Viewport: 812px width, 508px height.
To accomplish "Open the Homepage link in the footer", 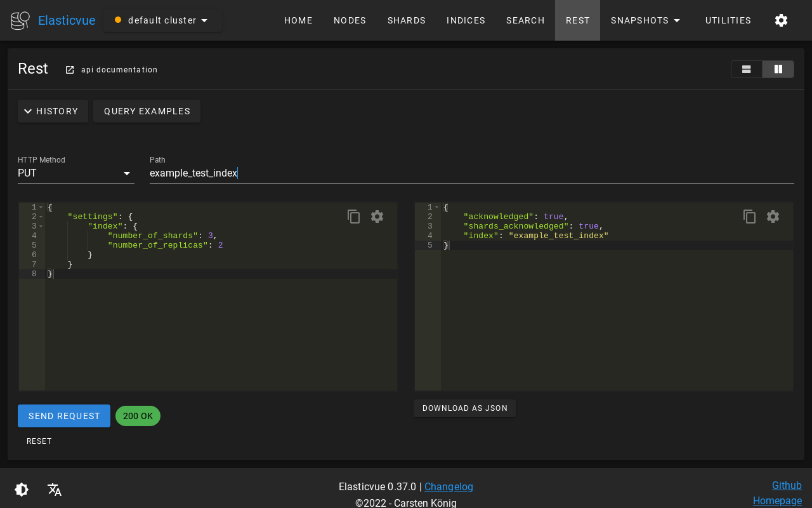I will click(777, 501).
